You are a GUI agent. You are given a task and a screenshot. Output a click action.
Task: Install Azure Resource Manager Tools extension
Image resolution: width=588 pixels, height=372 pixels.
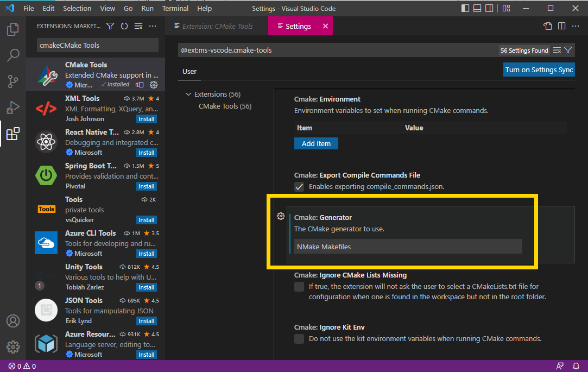(x=146, y=355)
